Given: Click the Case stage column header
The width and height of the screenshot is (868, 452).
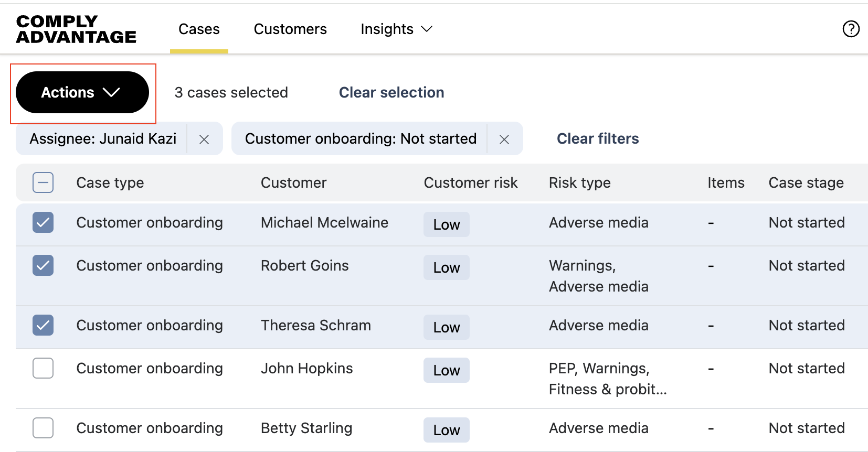Looking at the screenshot, I should pos(806,182).
